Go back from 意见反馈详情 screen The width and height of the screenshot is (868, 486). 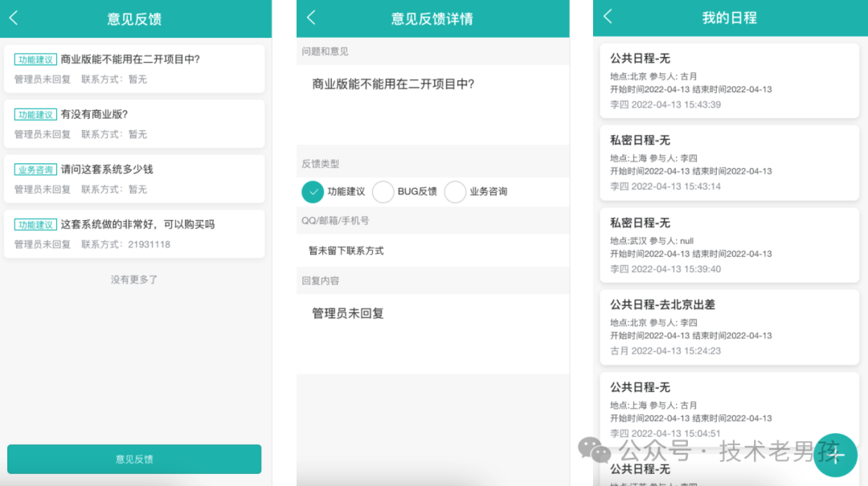click(x=312, y=18)
